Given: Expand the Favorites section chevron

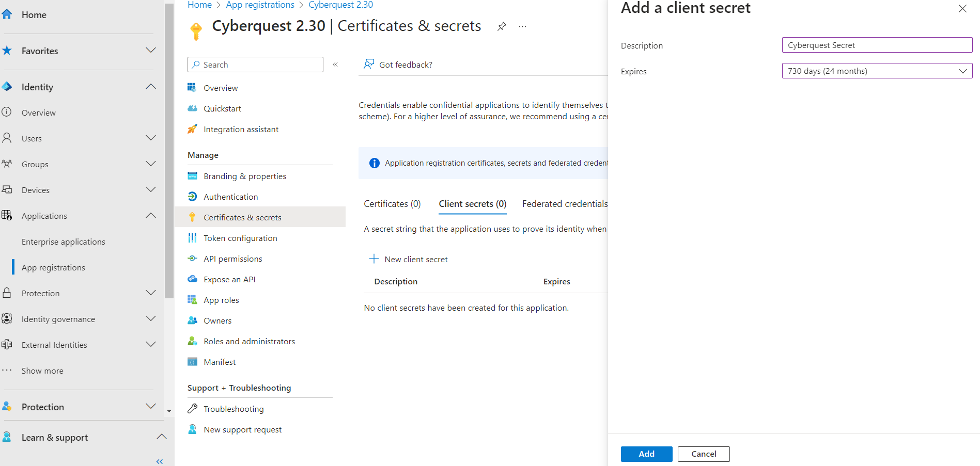Looking at the screenshot, I should coord(151,50).
